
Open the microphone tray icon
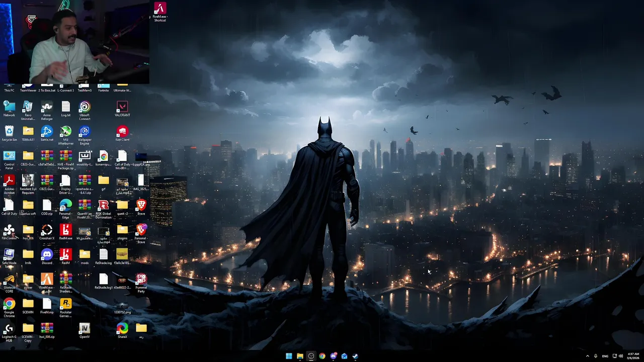point(596,356)
